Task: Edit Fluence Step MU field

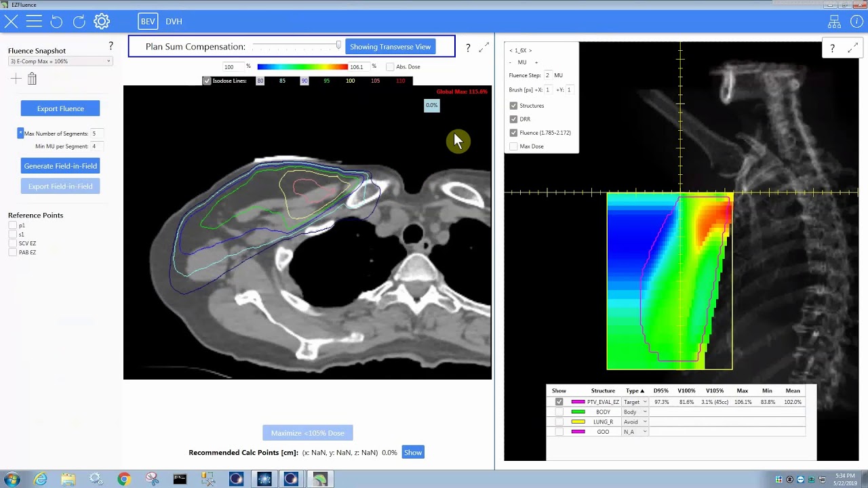Action: 548,75
